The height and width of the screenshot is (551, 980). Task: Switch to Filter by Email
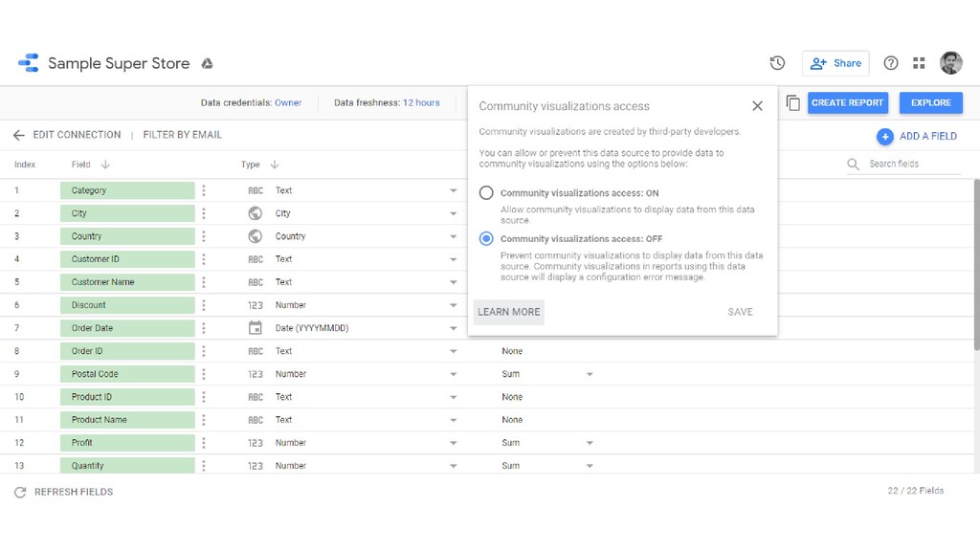[182, 135]
